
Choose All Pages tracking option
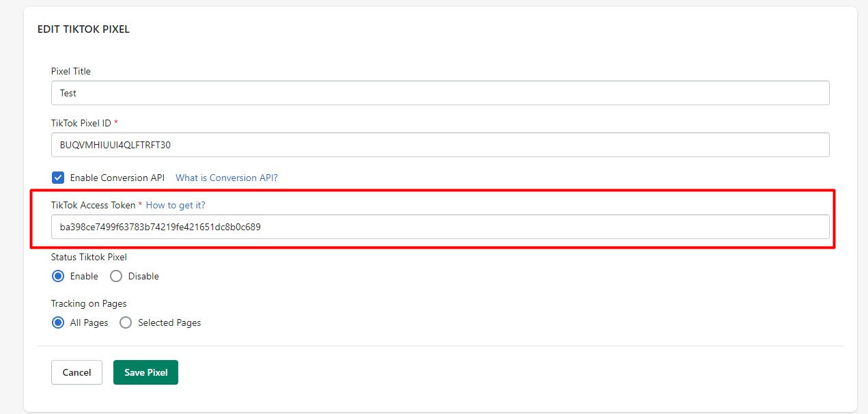click(58, 322)
